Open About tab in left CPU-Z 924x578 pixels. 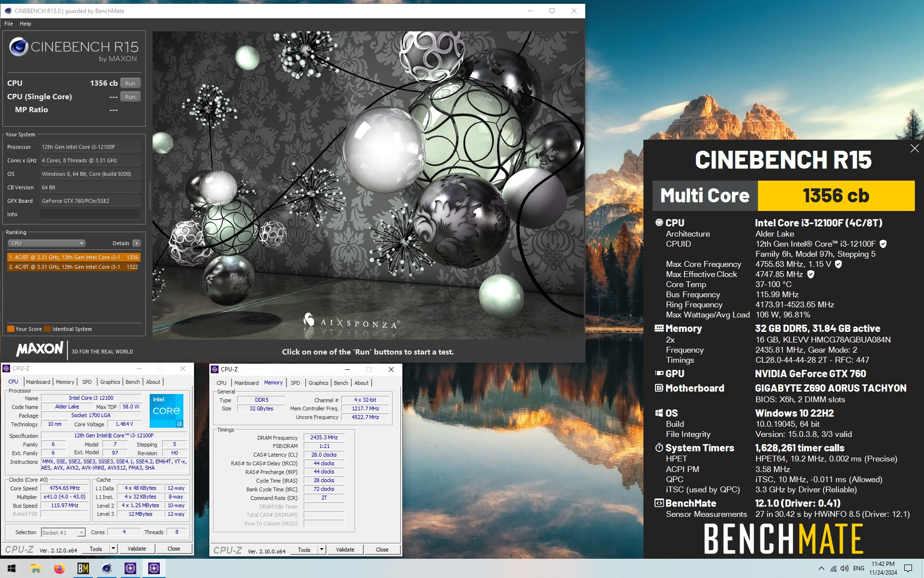153,382
